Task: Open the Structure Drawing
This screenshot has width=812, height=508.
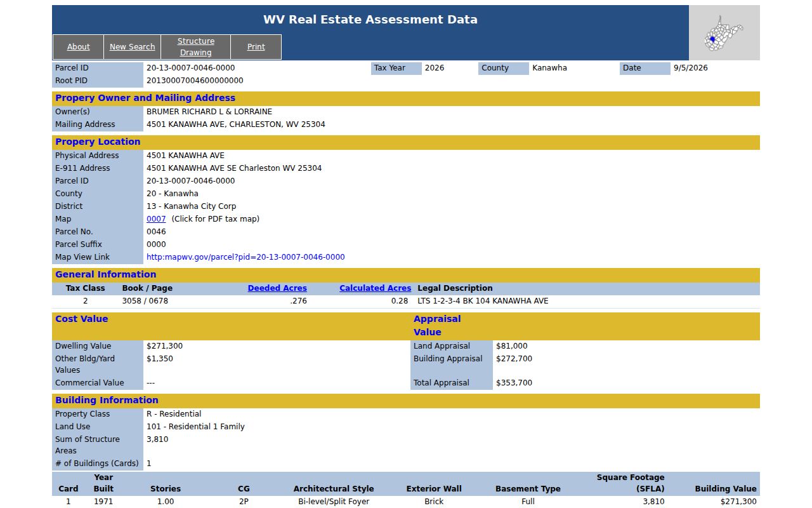Action: (x=195, y=47)
